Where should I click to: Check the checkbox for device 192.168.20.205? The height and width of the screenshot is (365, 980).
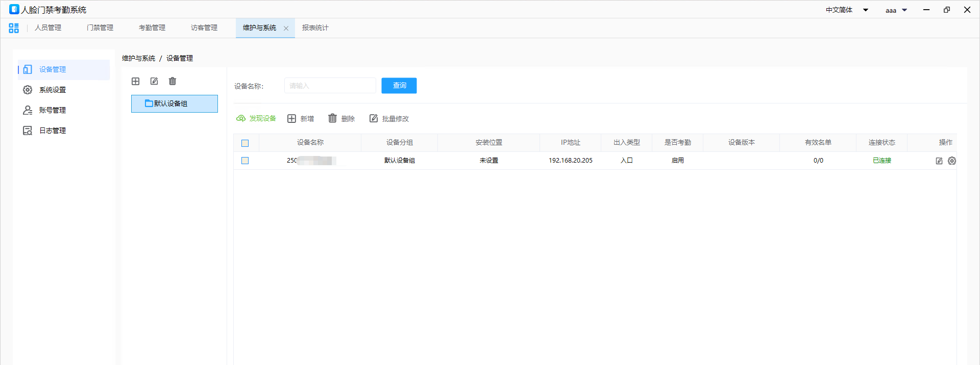(245, 161)
